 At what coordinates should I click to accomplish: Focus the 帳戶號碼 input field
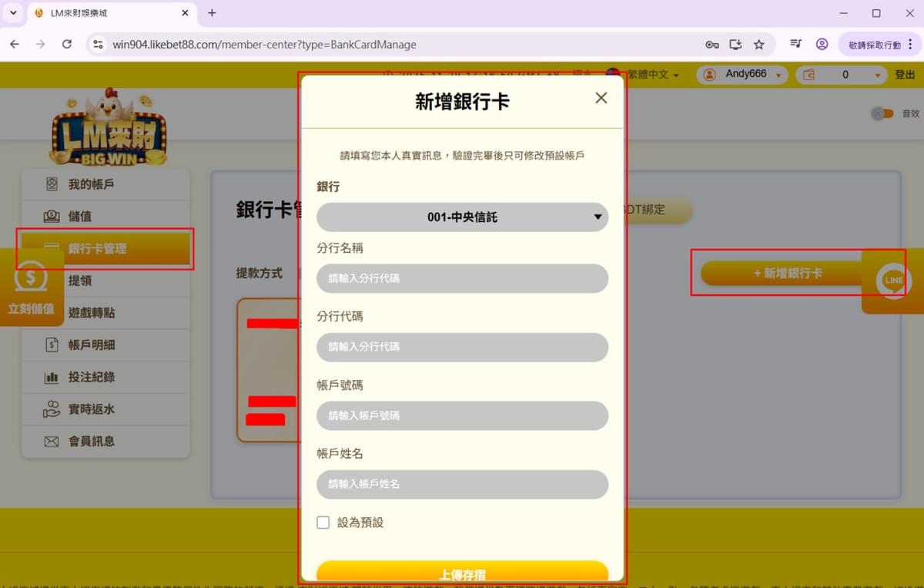pyautogui.click(x=462, y=415)
